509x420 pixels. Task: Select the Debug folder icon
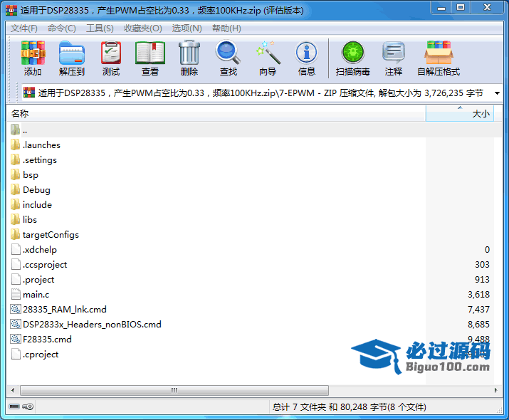pyautogui.click(x=15, y=189)
